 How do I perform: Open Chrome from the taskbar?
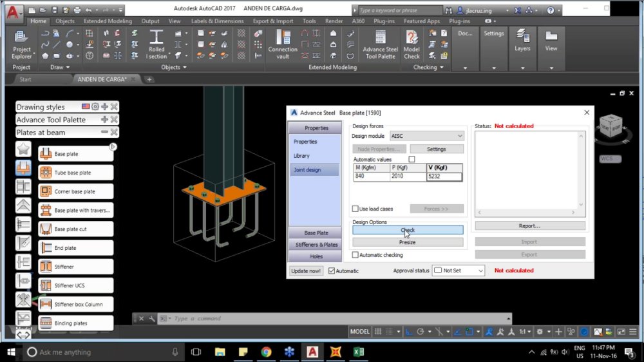(x=266, y=352)
